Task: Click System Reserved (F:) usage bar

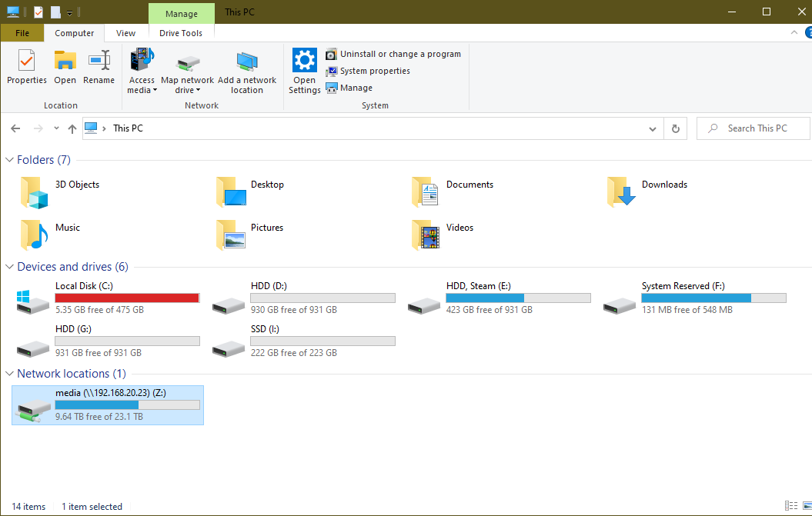Action: point(713,298)
